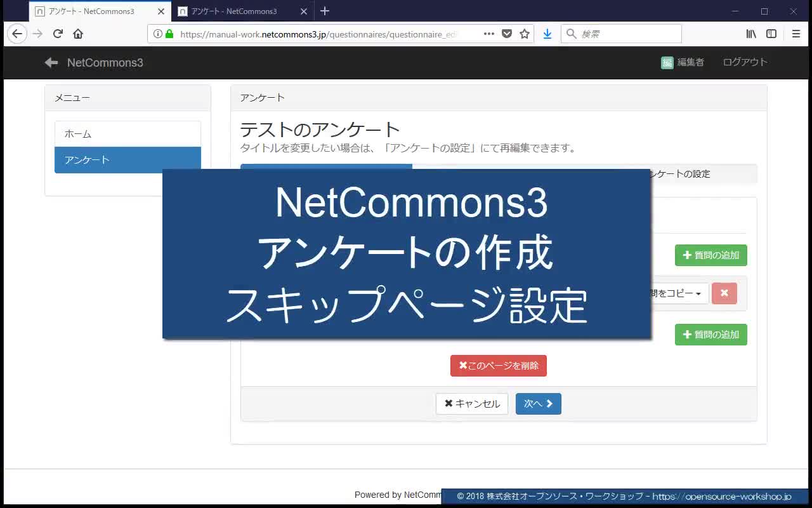Screen dimensions: 812x508
Task: Expand the 質問をコピー dropdown
Action: pos(679,293)
